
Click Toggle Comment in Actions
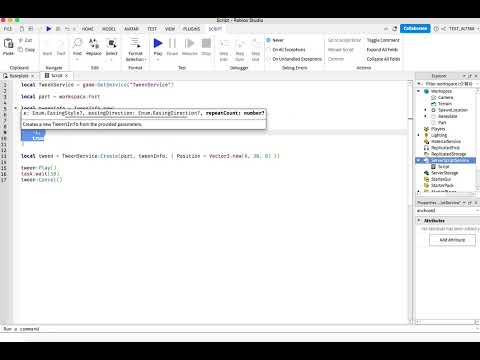(383, 40)
